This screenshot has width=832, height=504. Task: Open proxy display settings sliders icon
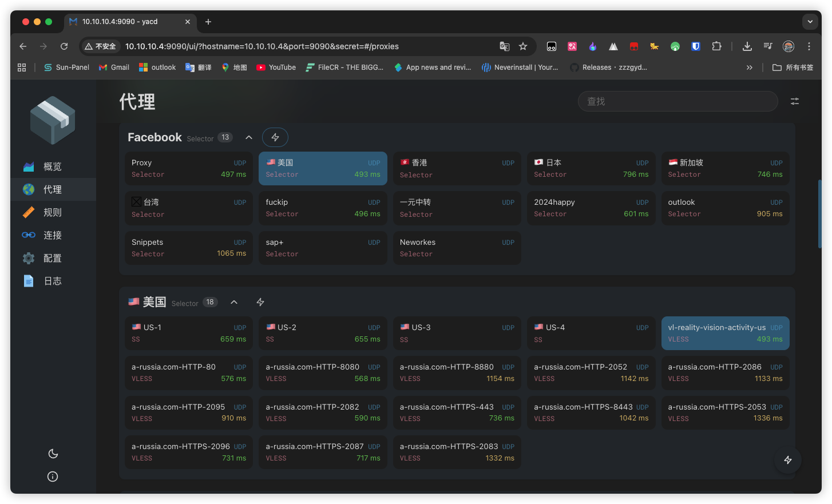click(795, 101)
